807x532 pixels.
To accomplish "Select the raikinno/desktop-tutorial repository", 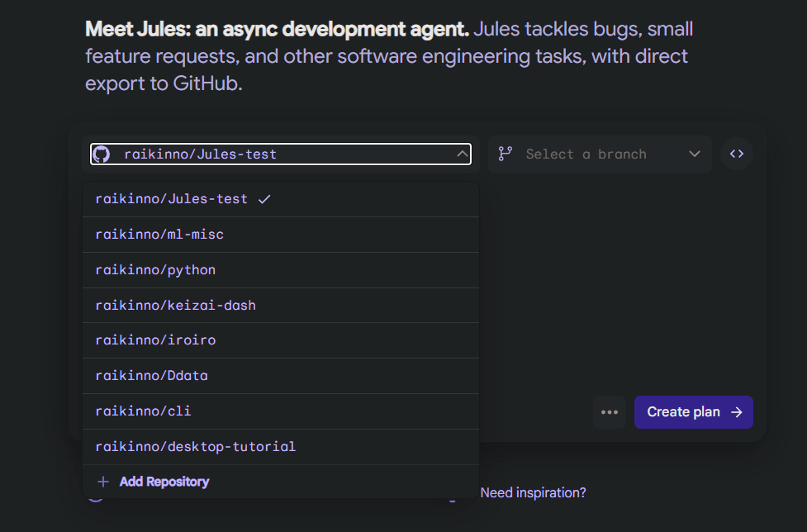I will tap(195, 447).
